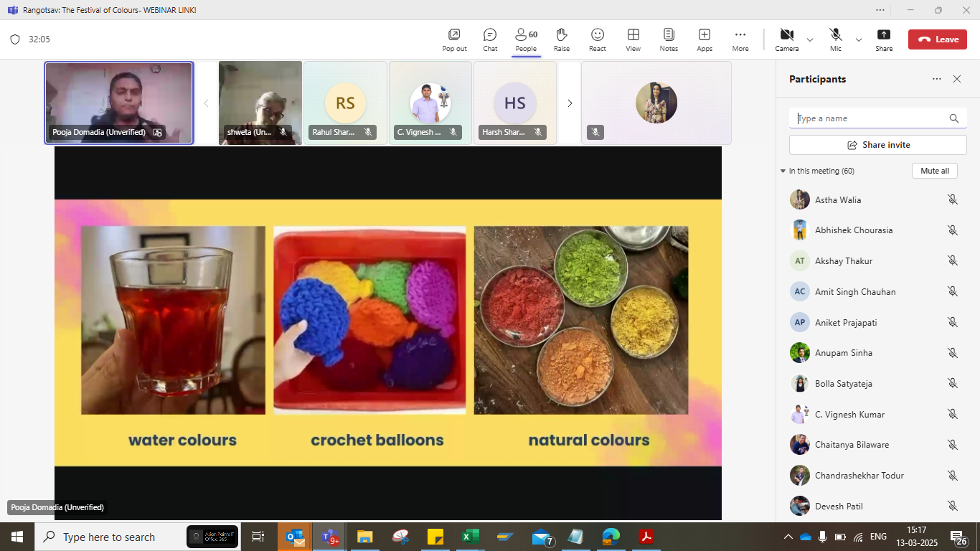Click the Mute all button
Screen dimensions: 980x551
pos(934,171)
